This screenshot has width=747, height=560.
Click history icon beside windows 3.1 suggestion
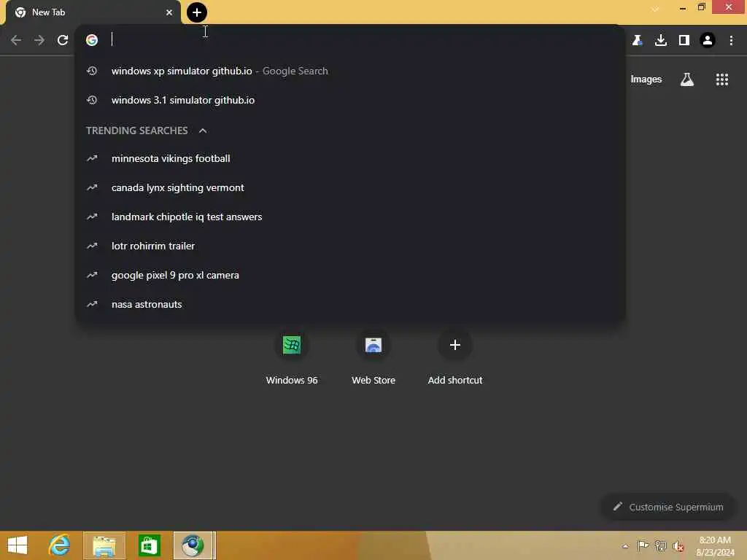(92, 100)
